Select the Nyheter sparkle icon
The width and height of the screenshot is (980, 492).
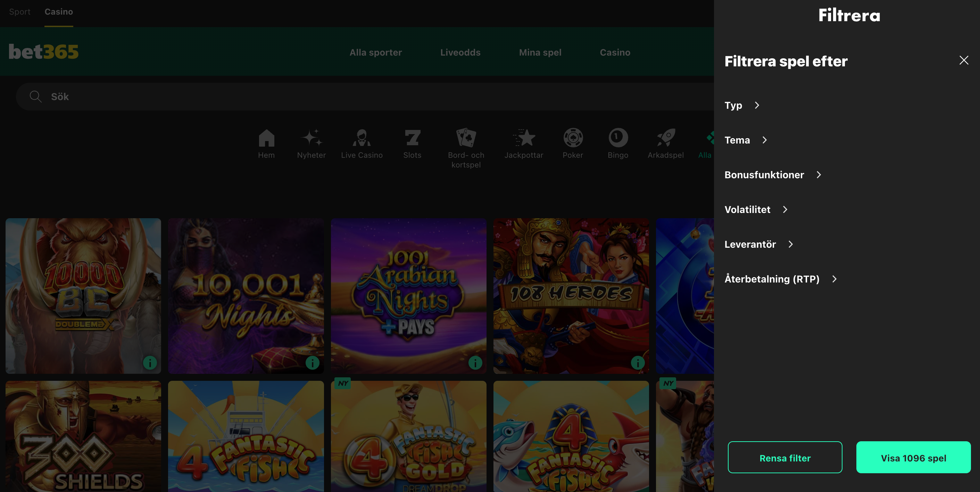312,138
